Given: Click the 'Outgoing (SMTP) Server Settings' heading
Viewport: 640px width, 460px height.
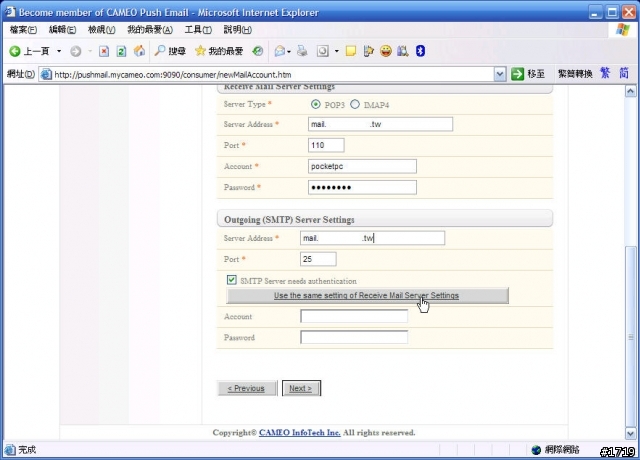Looking at the screenshot, I should click(289, 220).
